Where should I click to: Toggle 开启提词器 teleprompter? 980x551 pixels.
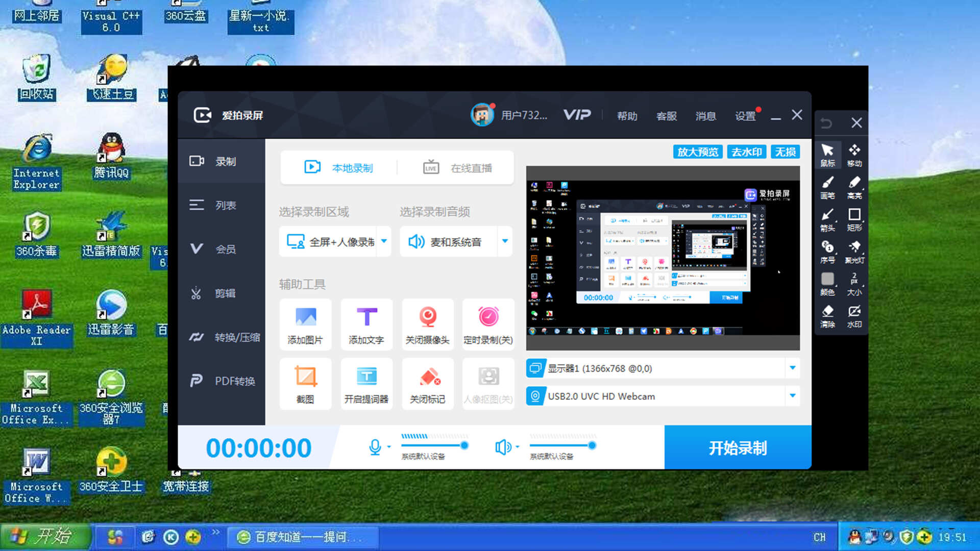pos(366,384)
